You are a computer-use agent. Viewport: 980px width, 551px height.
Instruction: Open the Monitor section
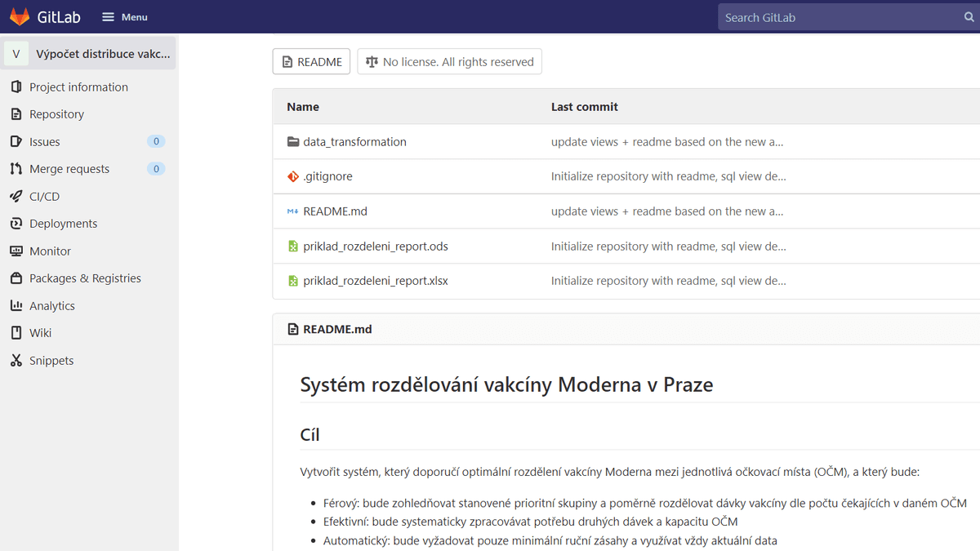tap(49, 251)
